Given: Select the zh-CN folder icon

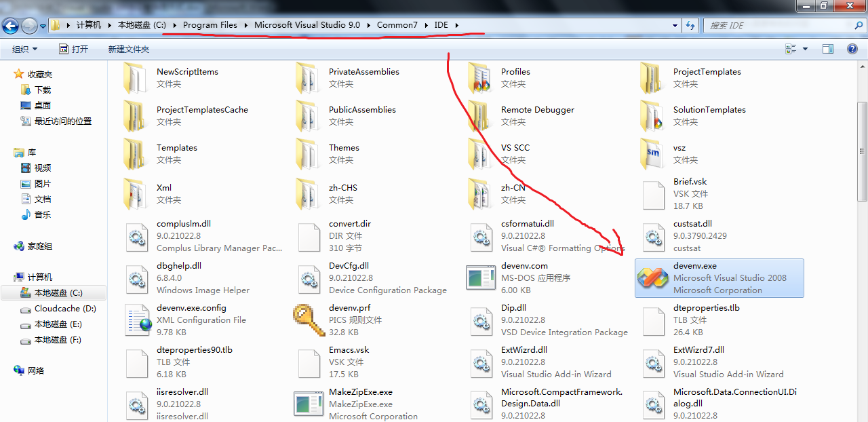Looking at the screenshot, I should pos(481,193).
